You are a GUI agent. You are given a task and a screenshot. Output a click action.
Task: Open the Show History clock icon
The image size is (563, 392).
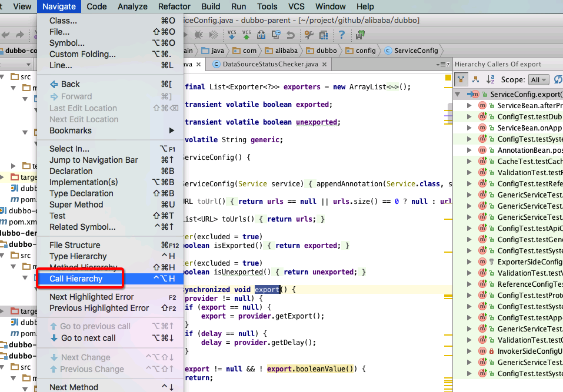(276, 35)
